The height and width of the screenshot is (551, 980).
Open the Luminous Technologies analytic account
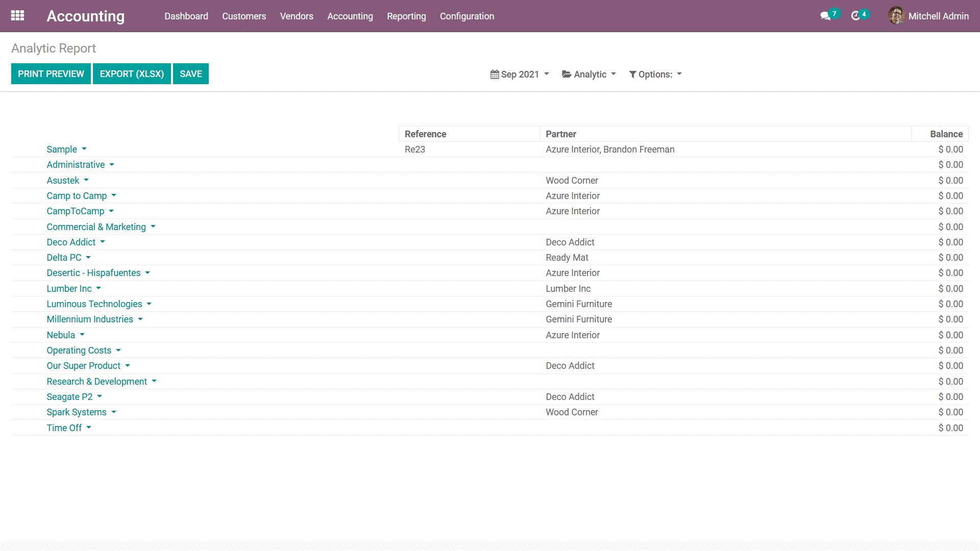click(x=94, y=304)
